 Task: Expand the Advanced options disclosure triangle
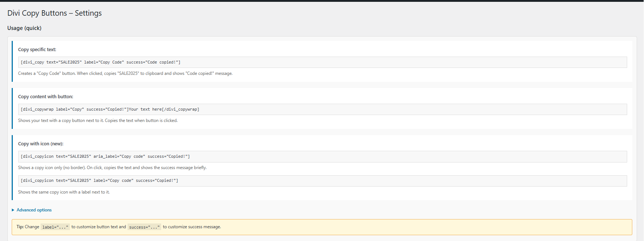click(x=13, y=210)
